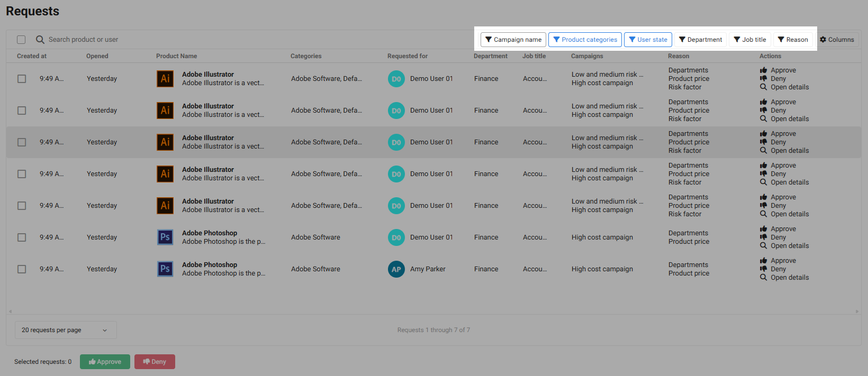
Task: Approve the second Adobe Illustrator request
Action: point(778,102)
